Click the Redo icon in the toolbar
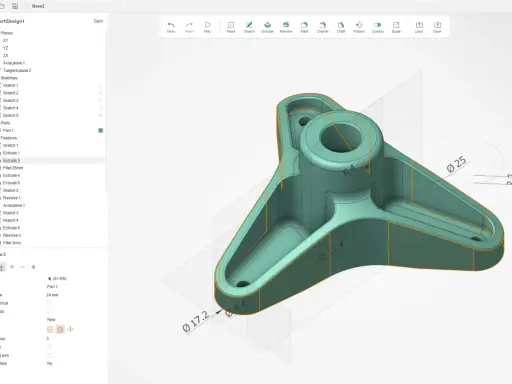Image resolution: width=512 pixels, height=384 pixels. point(189,25)
